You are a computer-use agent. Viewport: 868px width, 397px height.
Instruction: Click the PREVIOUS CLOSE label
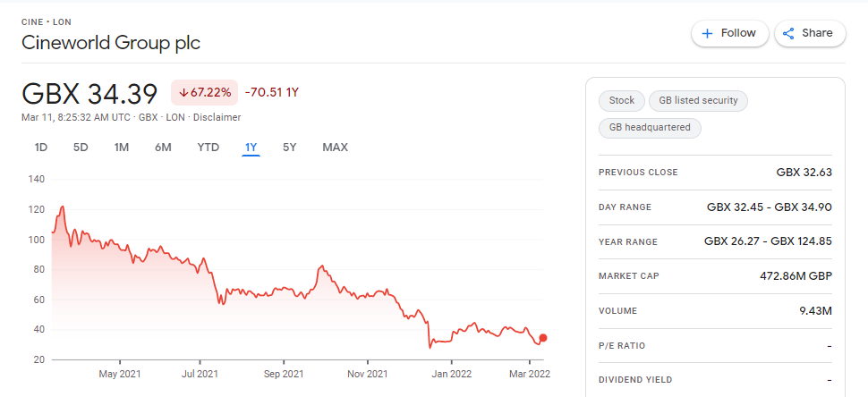(638, 173)
